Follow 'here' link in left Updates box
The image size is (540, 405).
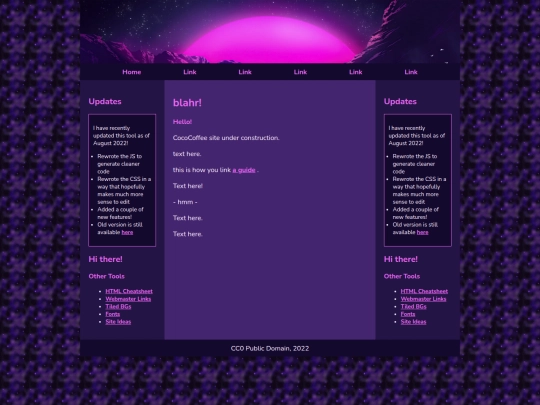pyautogui.click(x=127, y=232)
